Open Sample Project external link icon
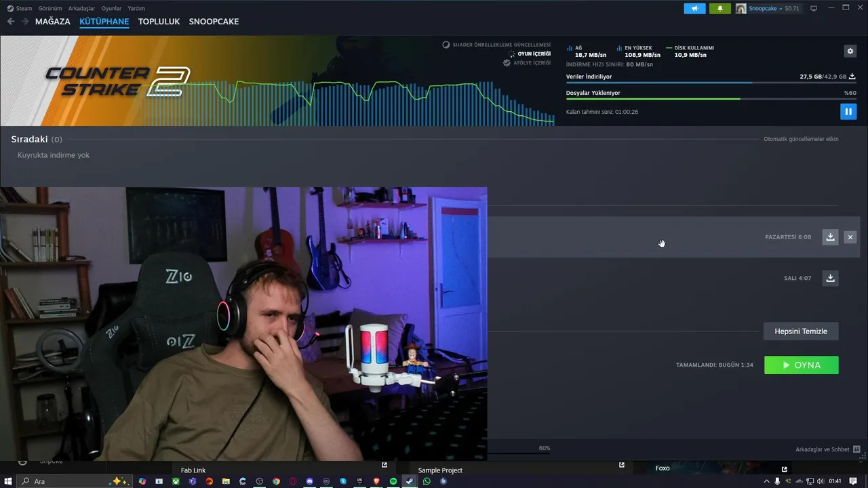 click(x=622, y=465)
